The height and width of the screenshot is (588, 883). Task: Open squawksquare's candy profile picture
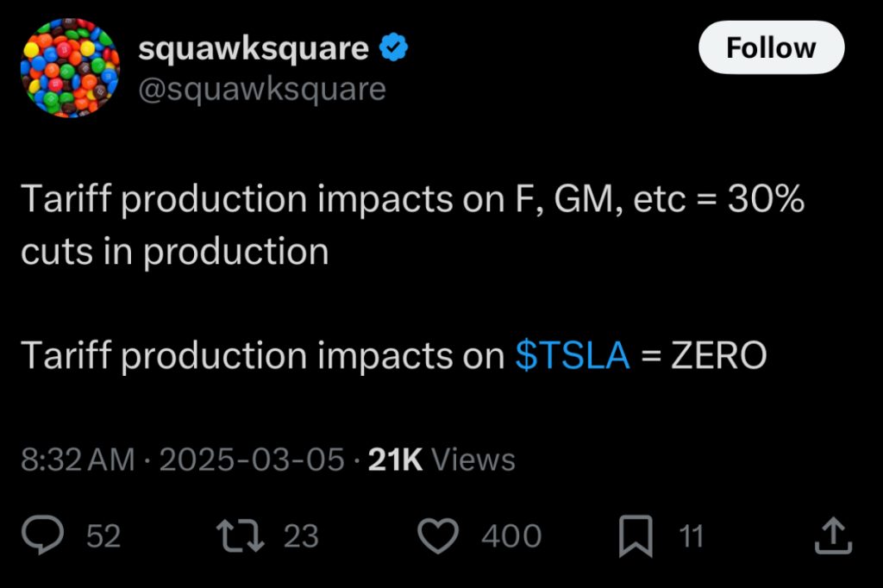coord(69,69)
